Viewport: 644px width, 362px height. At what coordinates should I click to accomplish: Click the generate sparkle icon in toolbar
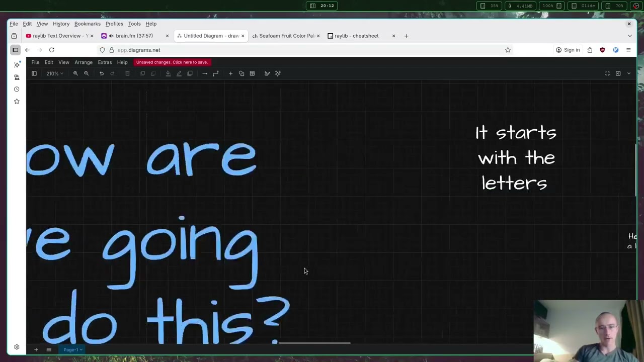(x=278, y=73)
